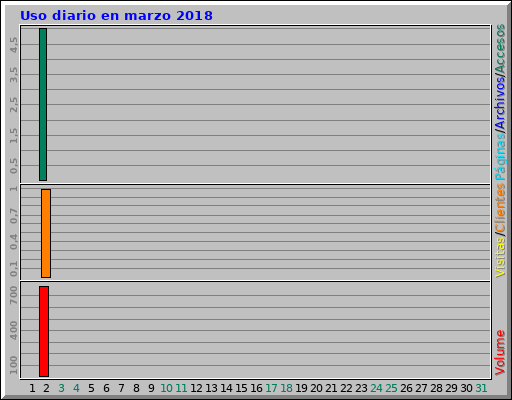Click green day label 24 on the x-axis

coord(376,388)
